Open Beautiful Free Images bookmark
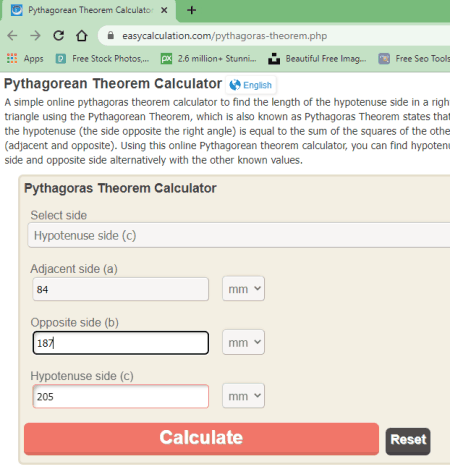The image size is (450, 472). pyautogui.click(x=317, y=59)
